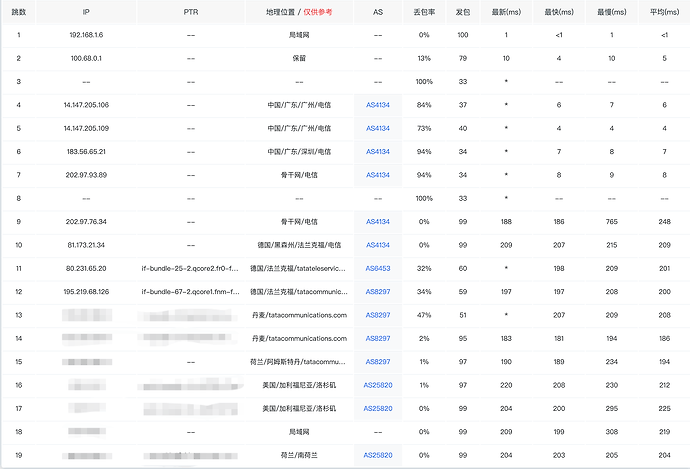Click the 局域网 location in hop 1
This screenshot has width=690, height=469.
(x=299, y=35)
